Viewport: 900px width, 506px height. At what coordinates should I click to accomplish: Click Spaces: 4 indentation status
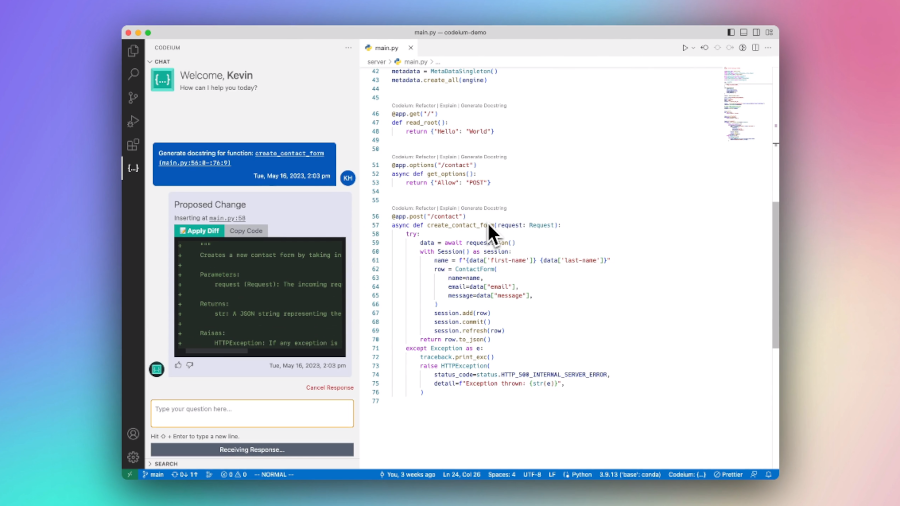point(502,474)
